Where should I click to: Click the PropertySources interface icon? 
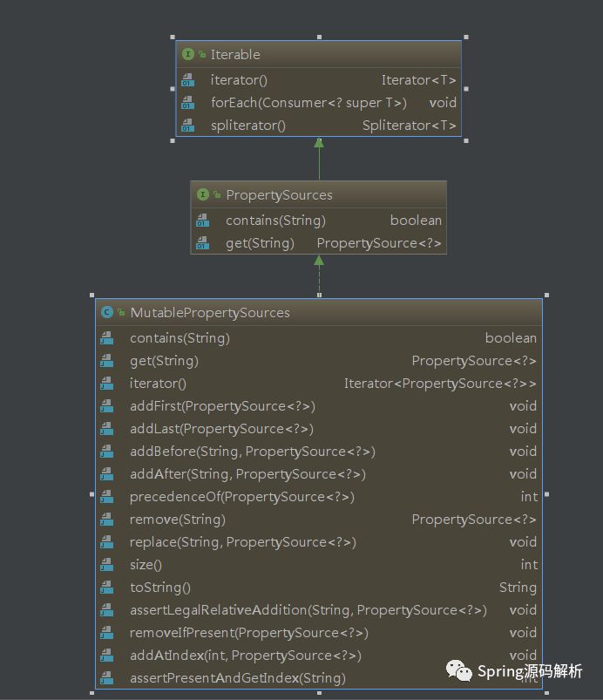point(203,194)
